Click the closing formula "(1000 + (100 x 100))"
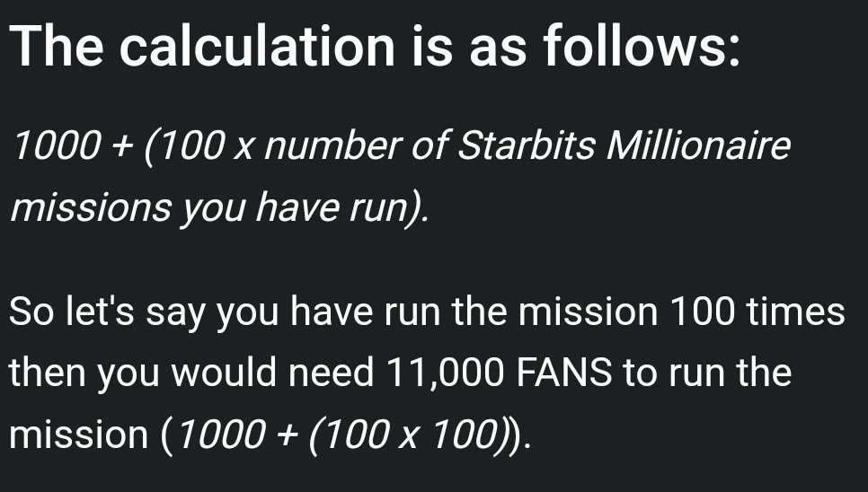Viewport: 868px width, 492px height. pos(345,434)
